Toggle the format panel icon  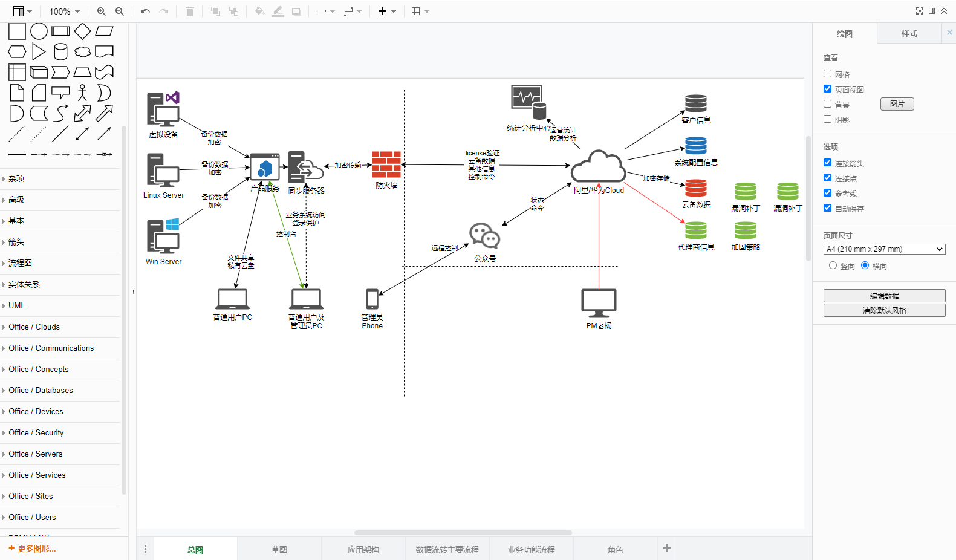[x=932, y=11]
